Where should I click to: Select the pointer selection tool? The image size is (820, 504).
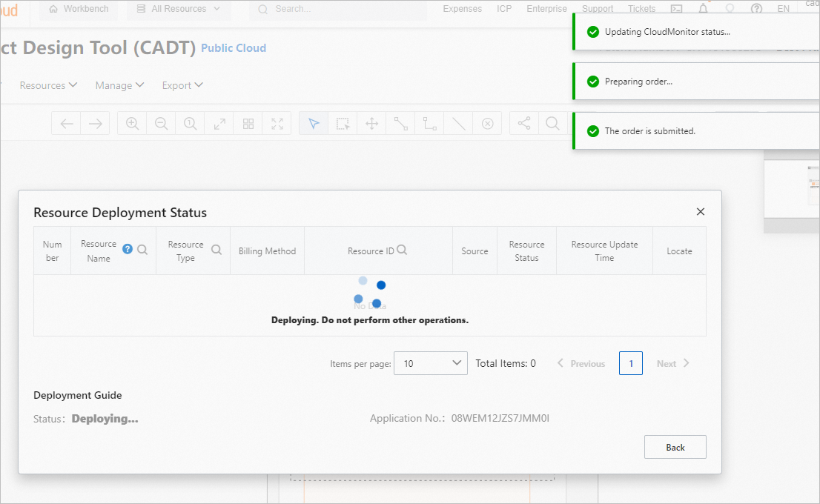[x=314, y=124]
